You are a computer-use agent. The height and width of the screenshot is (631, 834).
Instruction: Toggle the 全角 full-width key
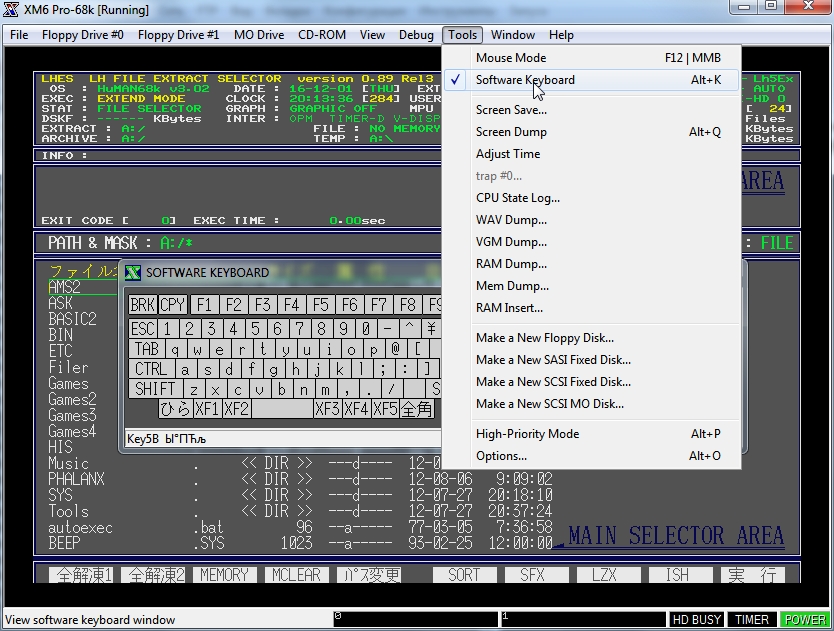point(416,409)
